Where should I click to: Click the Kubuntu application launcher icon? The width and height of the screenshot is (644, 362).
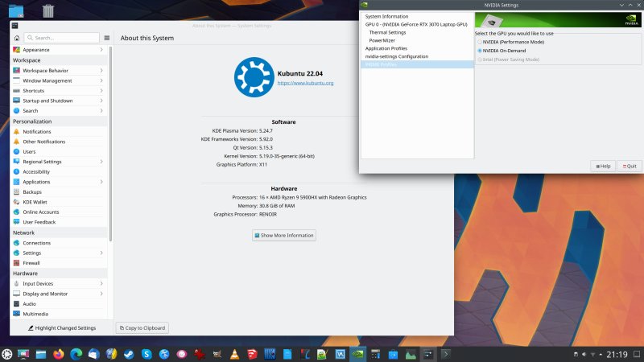point(7,353)
